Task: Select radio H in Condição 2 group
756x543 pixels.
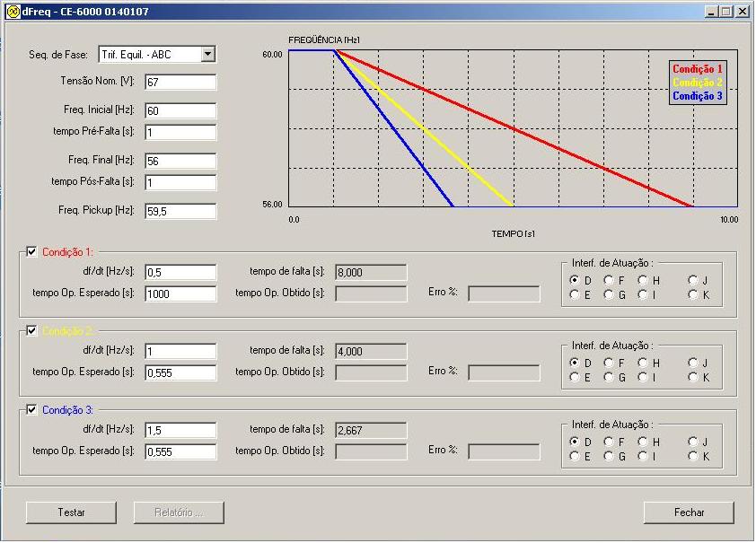Action: point(643,363)
